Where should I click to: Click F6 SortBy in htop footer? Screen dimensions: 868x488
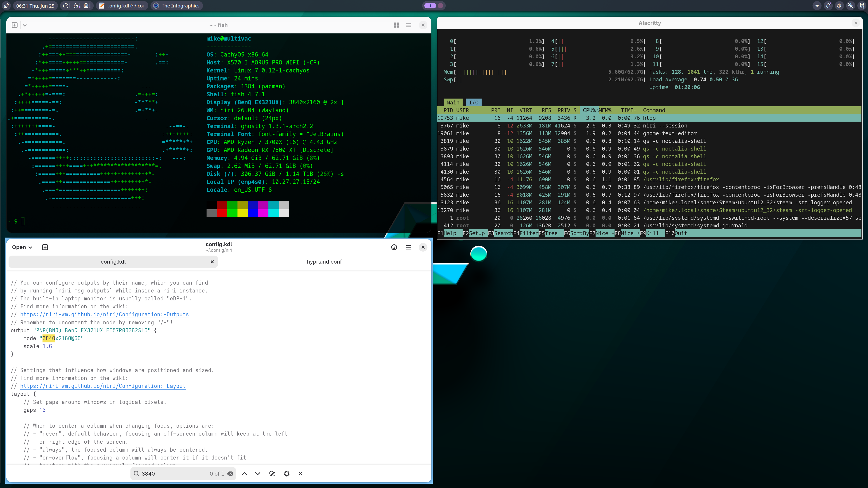pyautogui.click(x=577, y=233)
